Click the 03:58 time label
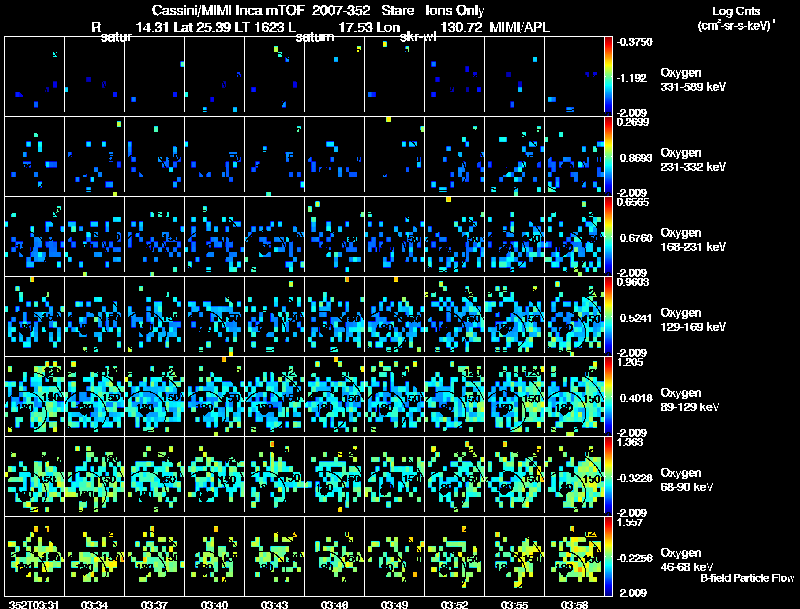The height and width of the screenshot is (609, 800). pos(574,603)
